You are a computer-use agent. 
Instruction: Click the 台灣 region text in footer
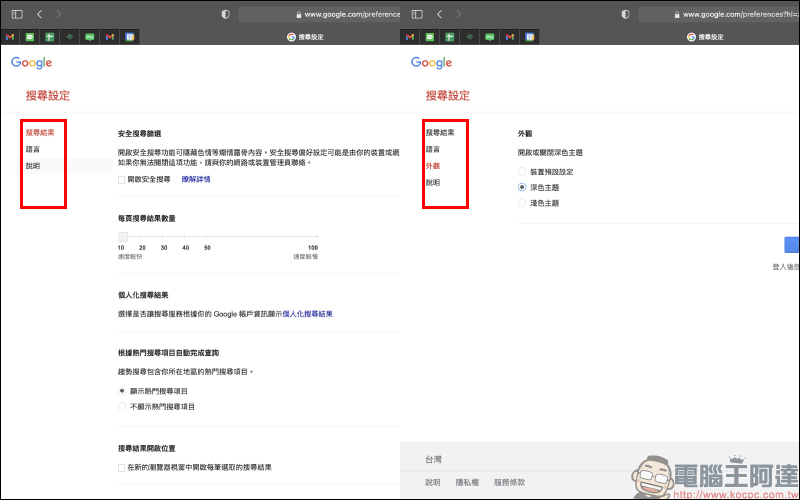pyautogui.click(x=434, y=460)
